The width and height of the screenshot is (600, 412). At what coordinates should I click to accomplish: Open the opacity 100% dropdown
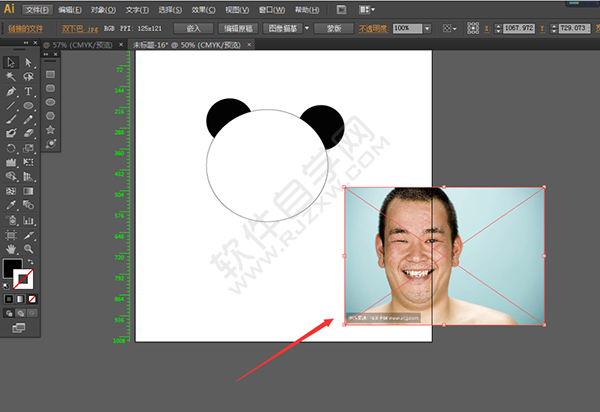point(427,29)
